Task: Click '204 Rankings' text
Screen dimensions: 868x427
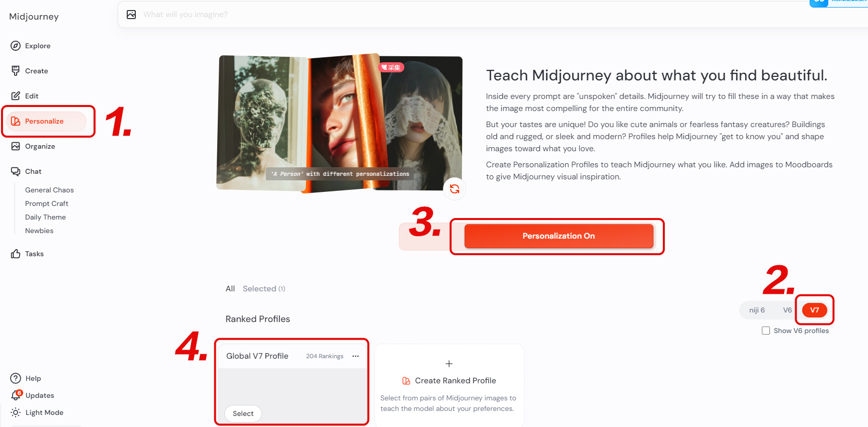Action: point(324,356)
